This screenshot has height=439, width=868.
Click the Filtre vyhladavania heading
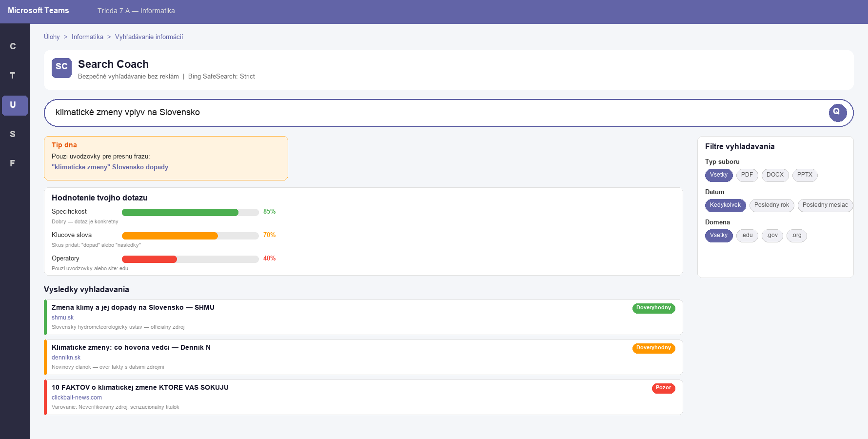(x=740, y=146)
